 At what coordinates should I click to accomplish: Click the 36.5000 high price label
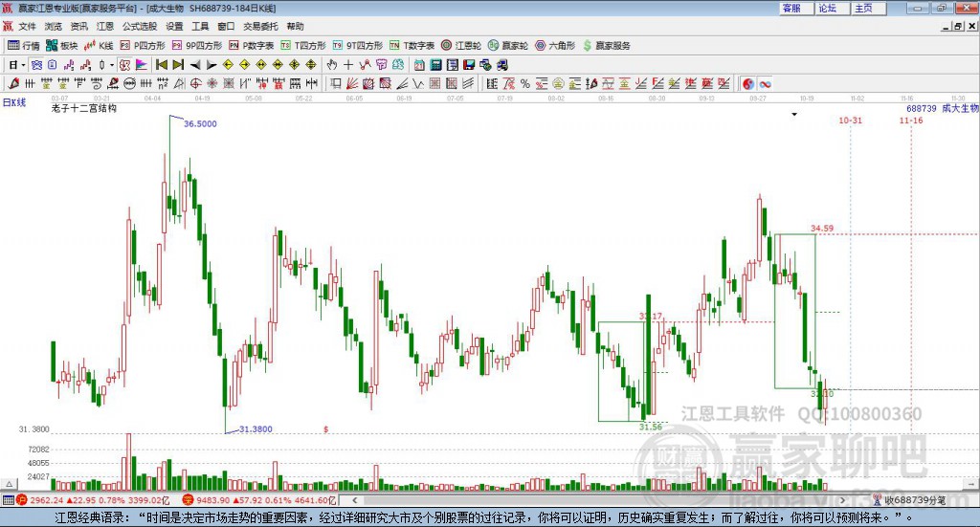point(200,124)
